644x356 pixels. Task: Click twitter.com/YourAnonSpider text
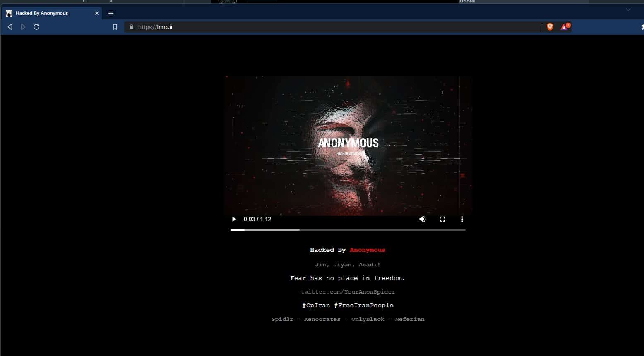point(348,292)
